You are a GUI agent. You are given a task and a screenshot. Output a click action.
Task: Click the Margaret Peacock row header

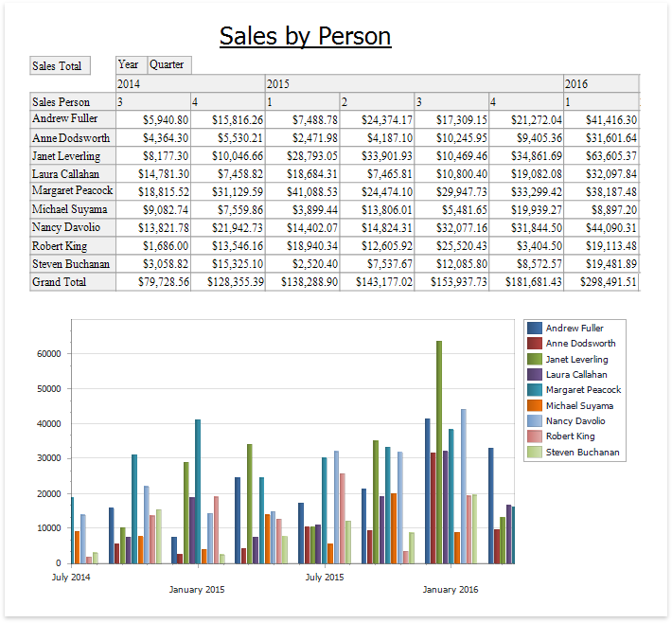[72, 191]
